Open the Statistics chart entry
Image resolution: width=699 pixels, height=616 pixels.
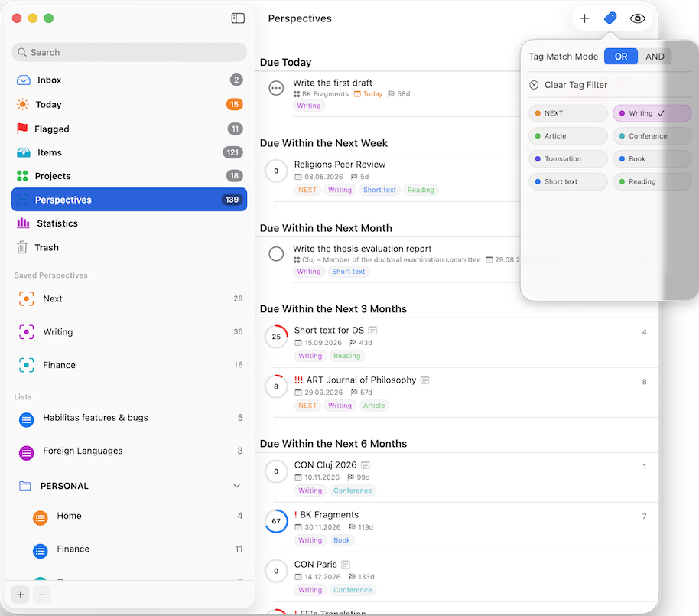pos(129,223)
